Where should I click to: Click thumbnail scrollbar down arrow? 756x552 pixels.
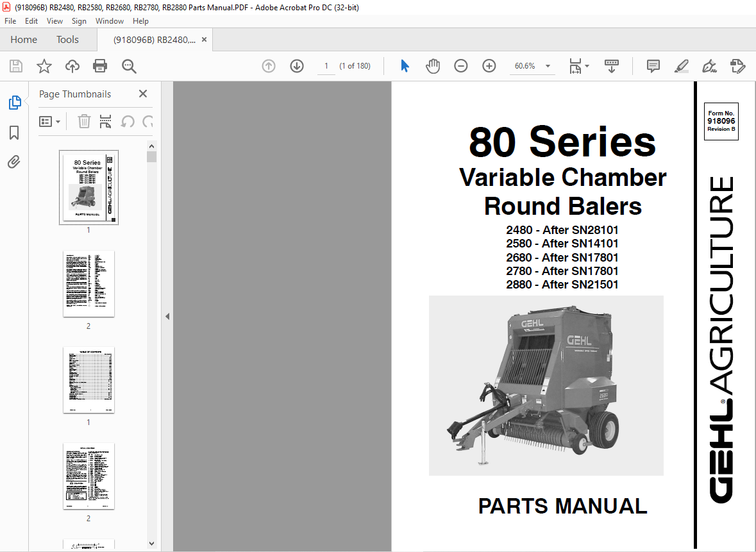[x=151, y=543]
